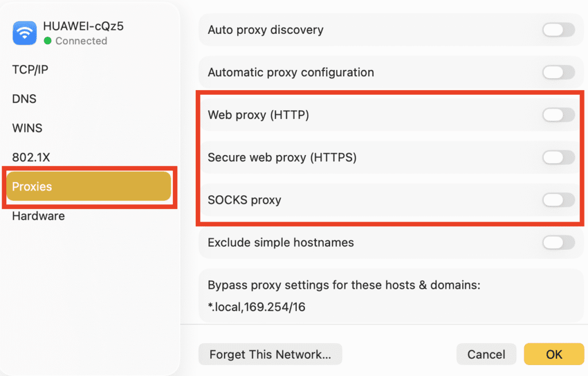Confirm with the OK button
The height and width of the screenshot is (376, 588).
point(554,354)
